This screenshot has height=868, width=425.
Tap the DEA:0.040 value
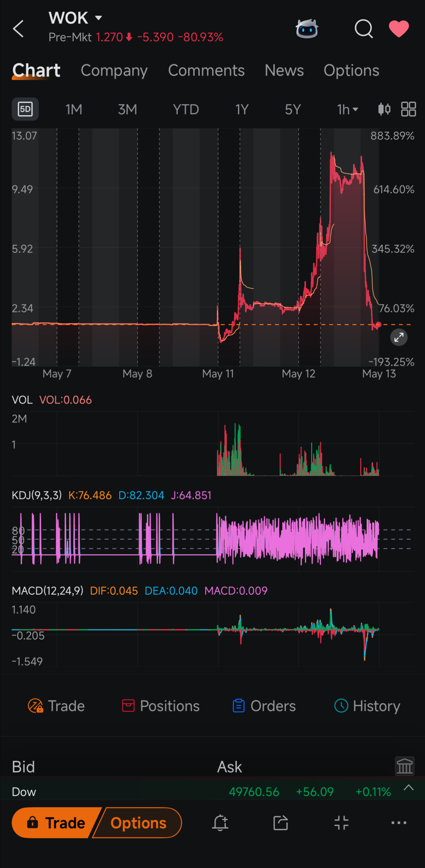[171, 590]
